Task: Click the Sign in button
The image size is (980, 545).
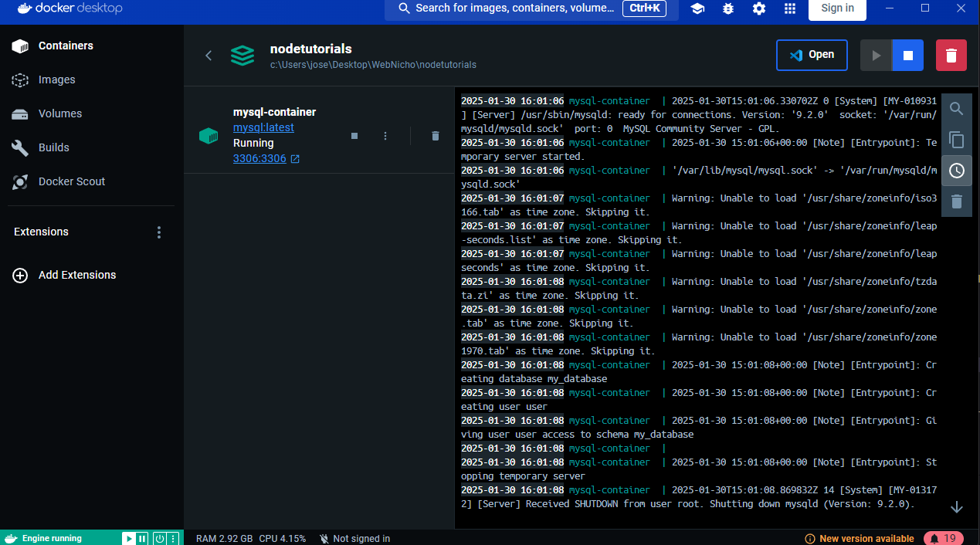Action: click(838, 8)
